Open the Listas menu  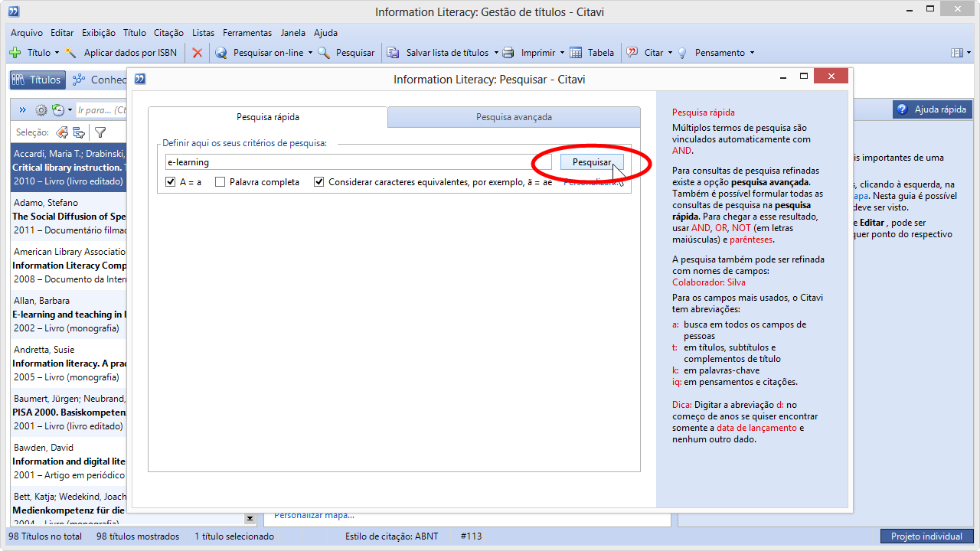[x=204, y=33]
